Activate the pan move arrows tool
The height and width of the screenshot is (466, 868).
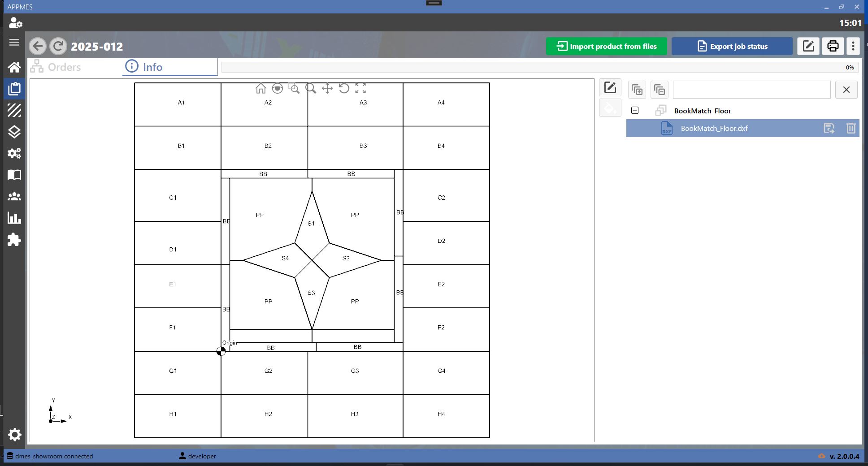tap(327, 88)
